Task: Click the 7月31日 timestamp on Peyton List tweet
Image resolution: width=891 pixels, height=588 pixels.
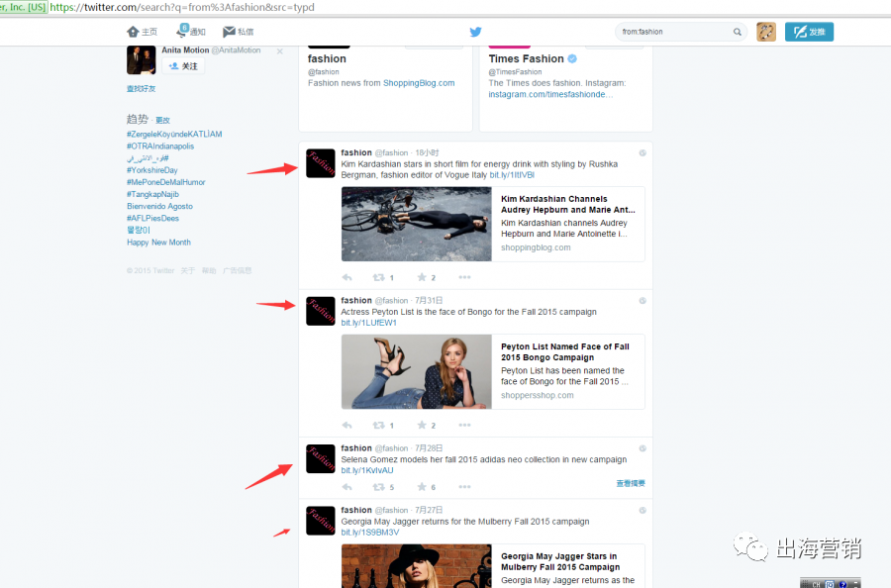Action: click(x=429, y=301)
